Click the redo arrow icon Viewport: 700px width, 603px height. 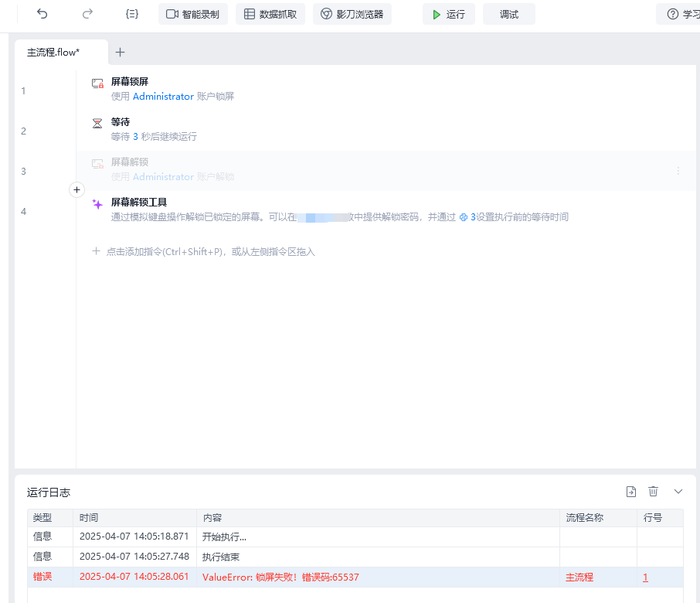[87, 14]
